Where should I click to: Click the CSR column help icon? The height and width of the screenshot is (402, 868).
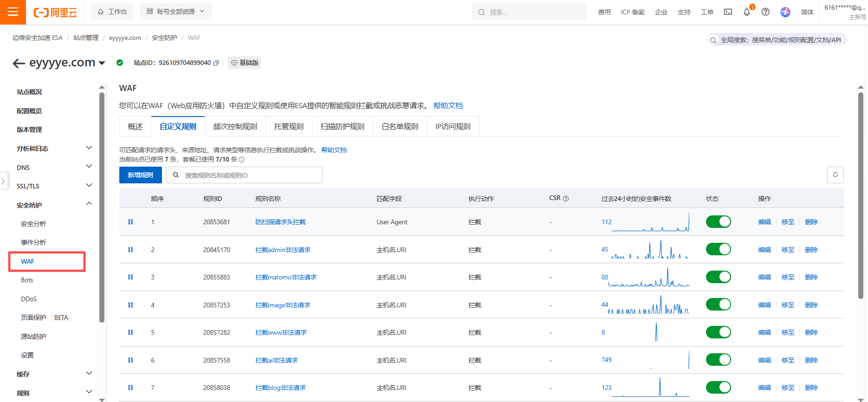(x=566, y=199)
